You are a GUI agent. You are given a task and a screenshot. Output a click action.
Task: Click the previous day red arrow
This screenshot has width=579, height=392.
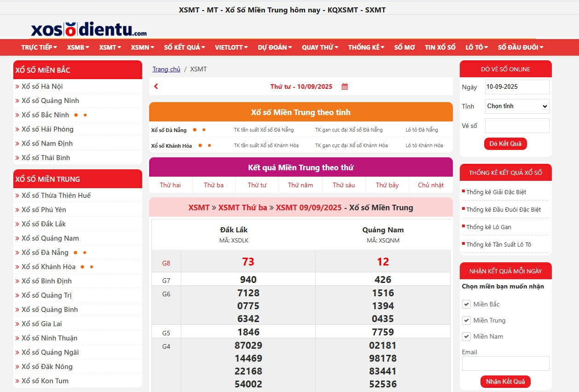click(156, 86)
